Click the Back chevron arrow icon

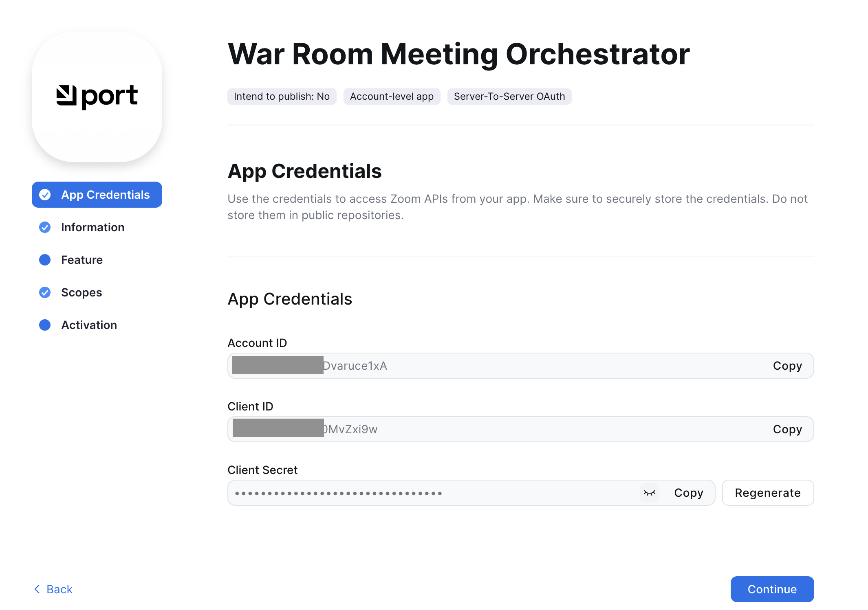(37, 589)
